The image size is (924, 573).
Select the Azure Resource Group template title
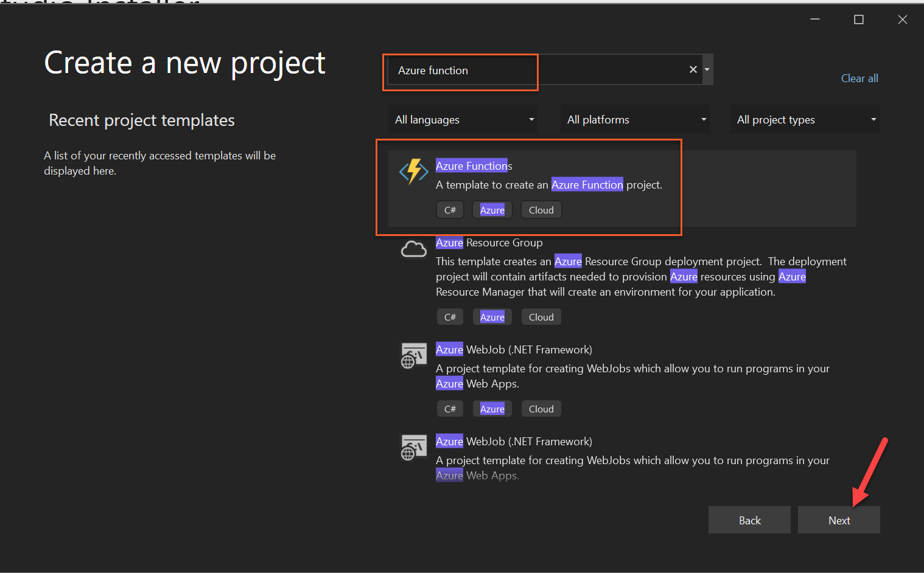pyautogui.click(x=489, y=242)
